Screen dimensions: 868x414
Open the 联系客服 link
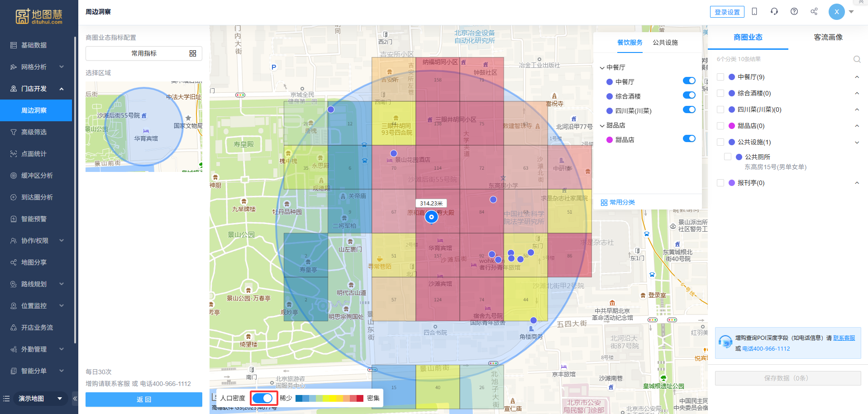pos(844,338)
